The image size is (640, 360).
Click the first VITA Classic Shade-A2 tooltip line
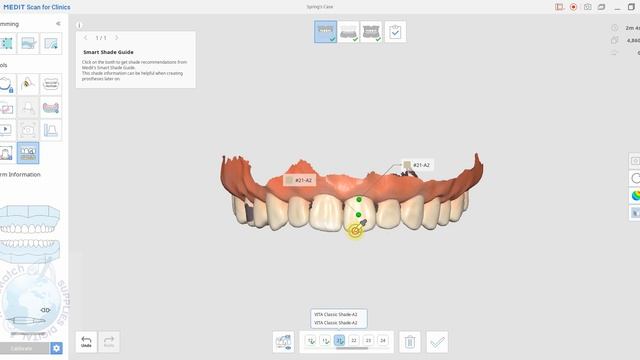[336, 314]
